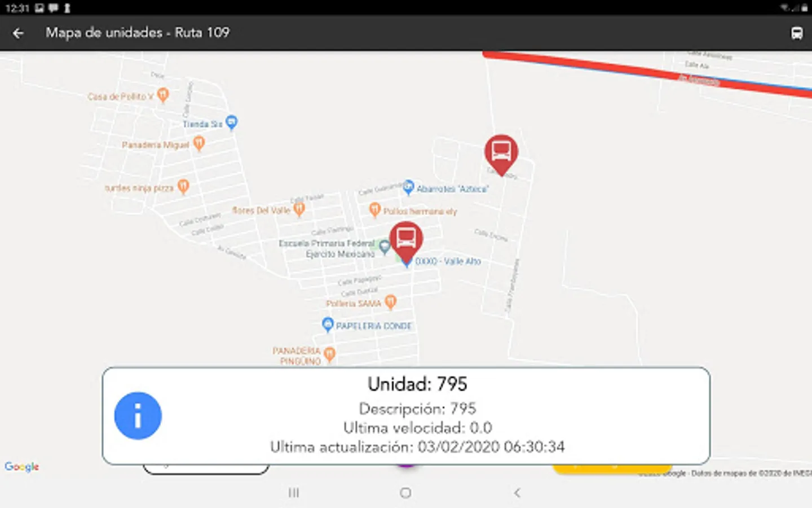This screenshot has width=812, height=508.
Task: Tap Pollos hermana ely pin
Action: tap(375, 210)
